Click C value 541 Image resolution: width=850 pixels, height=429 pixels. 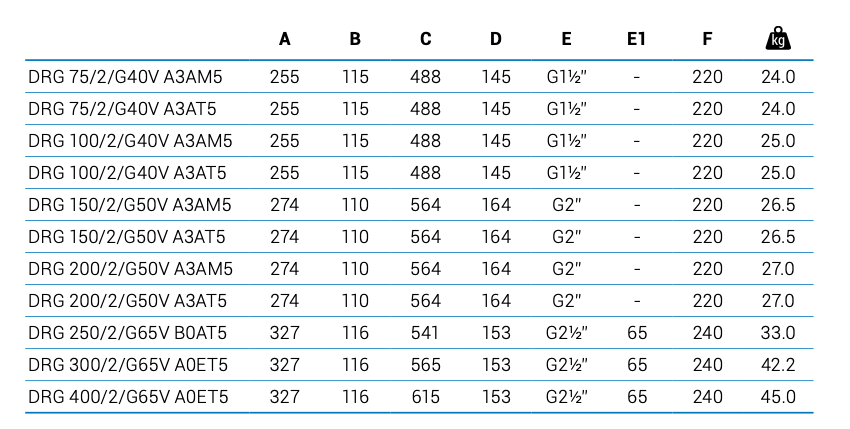[x=425, y=333]
